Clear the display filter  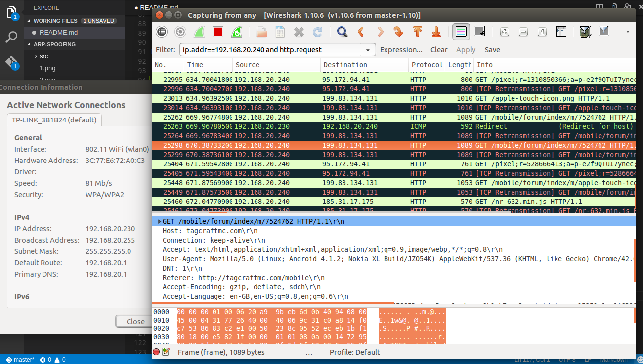[439, 50]
